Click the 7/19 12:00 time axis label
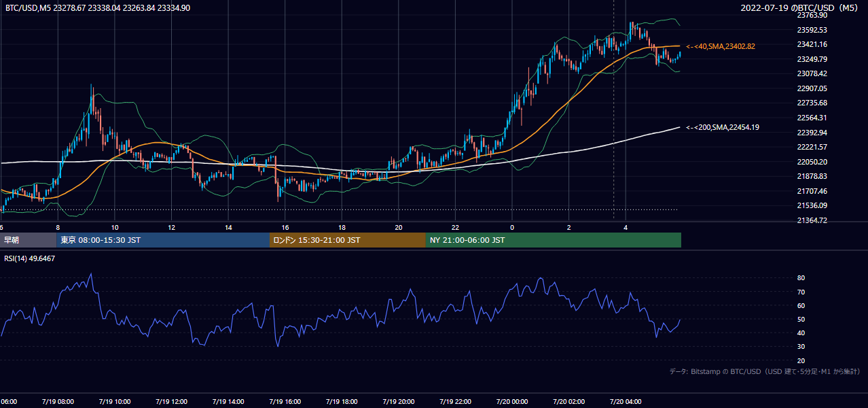Image resolution: width=868 pixels, height=408 pixels. point(170,402)
